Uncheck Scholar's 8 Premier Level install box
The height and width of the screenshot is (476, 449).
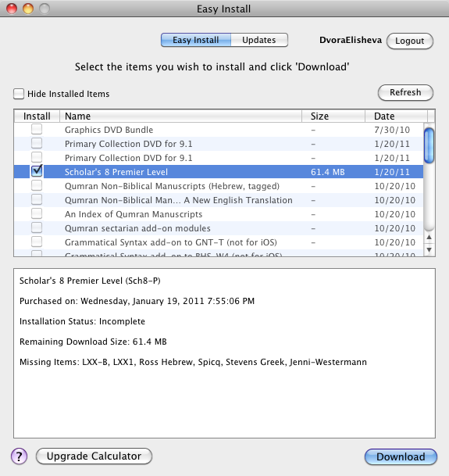[37, 171]
